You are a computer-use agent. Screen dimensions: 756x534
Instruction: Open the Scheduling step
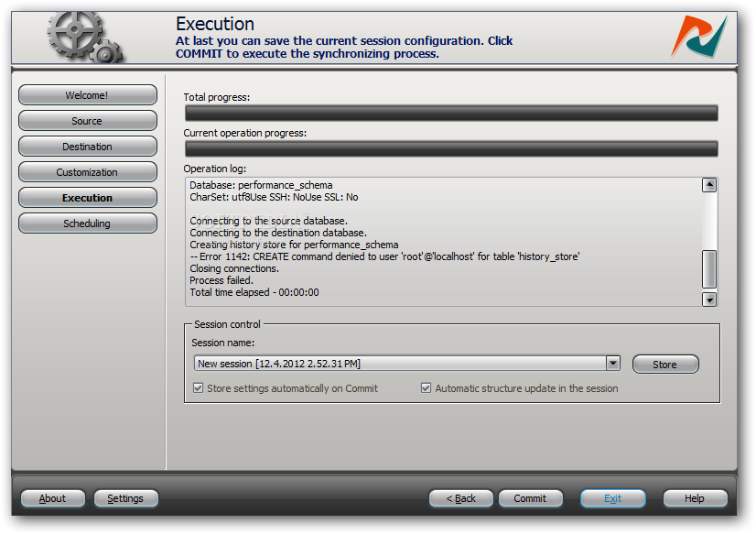87,223
